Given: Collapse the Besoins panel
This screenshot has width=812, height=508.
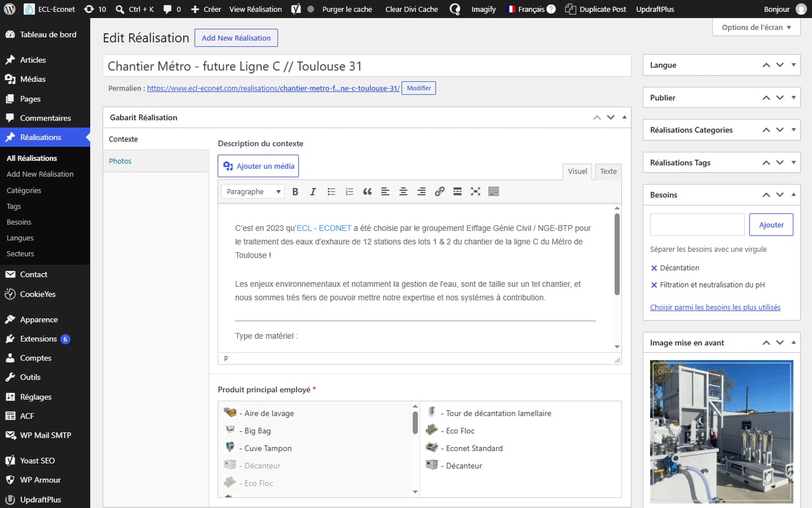Looking at the screenshot, I should click(793, 195).
